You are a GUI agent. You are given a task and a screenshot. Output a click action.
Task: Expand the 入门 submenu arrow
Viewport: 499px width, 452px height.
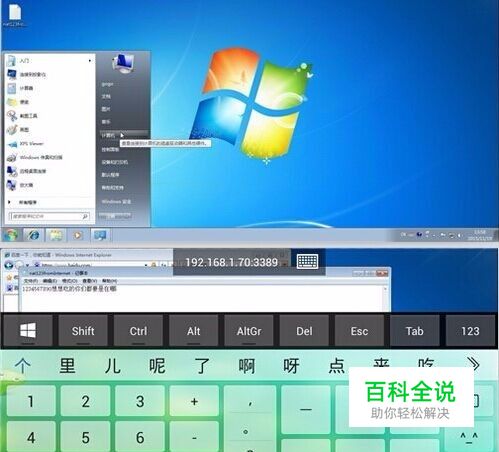click(x=90, y=61)
